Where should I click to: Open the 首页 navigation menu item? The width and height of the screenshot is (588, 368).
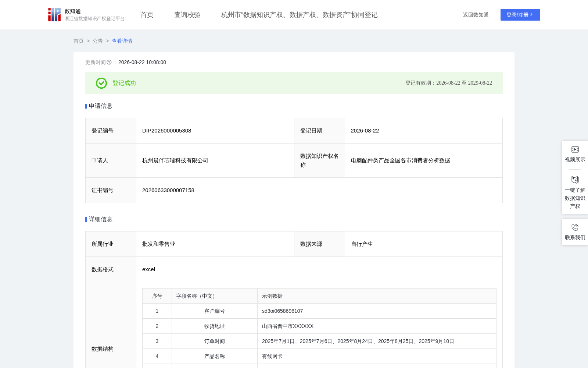point(147,15)
